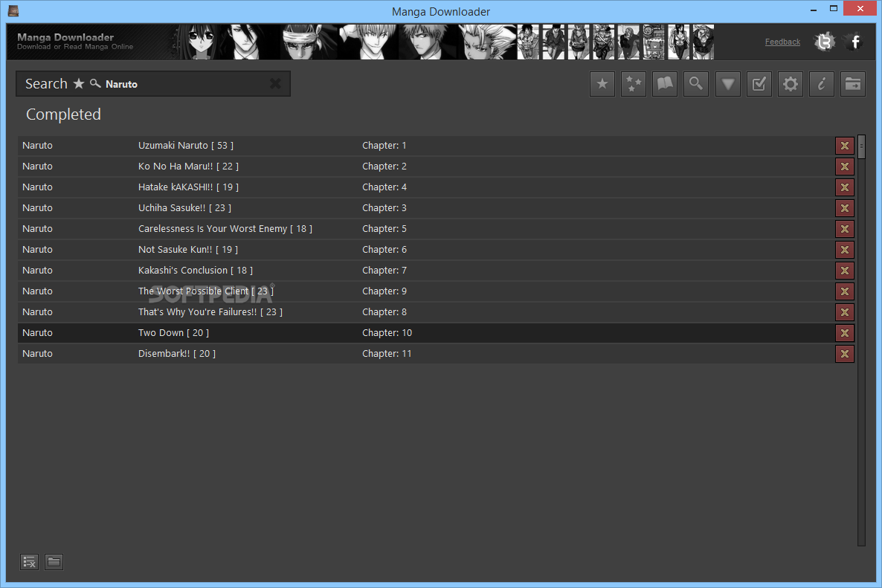The image size is (882, 588).
Task: Remove Two Down chapter 10 entry
Action: (x=844, y=333)
